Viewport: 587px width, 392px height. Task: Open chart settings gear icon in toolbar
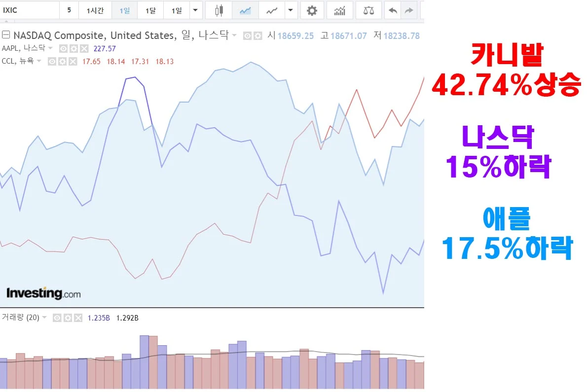coord(312,10)
